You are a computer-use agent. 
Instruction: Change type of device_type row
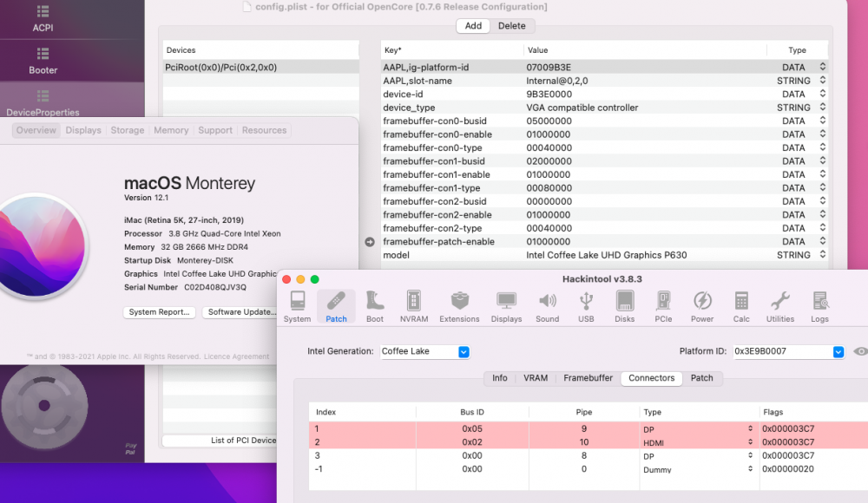pyautogui.click(x=823, y=108)
